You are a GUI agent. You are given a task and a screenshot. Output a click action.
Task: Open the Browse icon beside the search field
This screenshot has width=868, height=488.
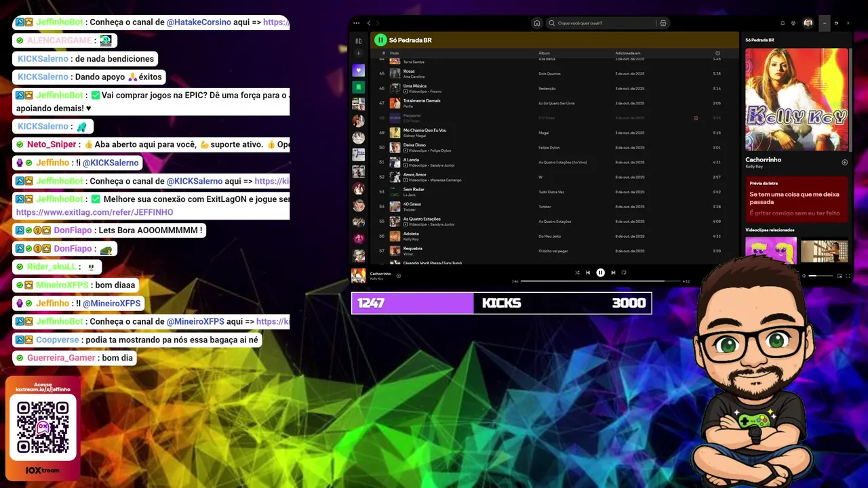[663, 23]
